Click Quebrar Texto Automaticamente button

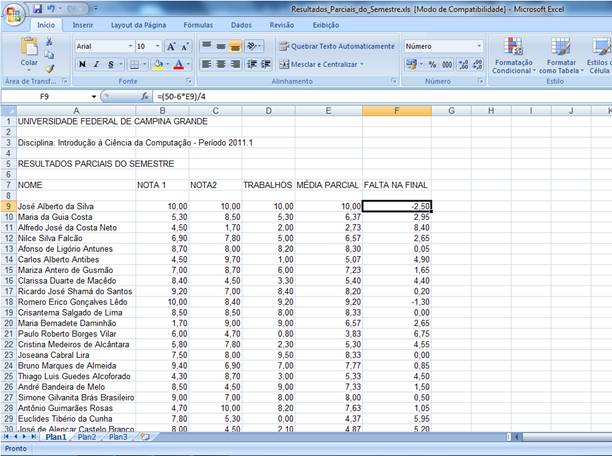click(336, 46)
